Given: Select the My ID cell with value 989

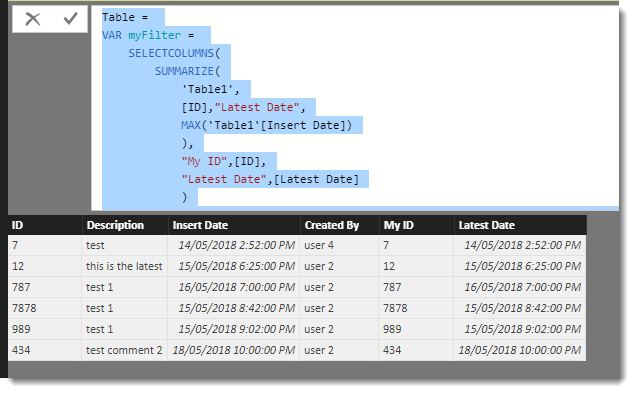Looking at the screenshot, I should tap(416, 330).
